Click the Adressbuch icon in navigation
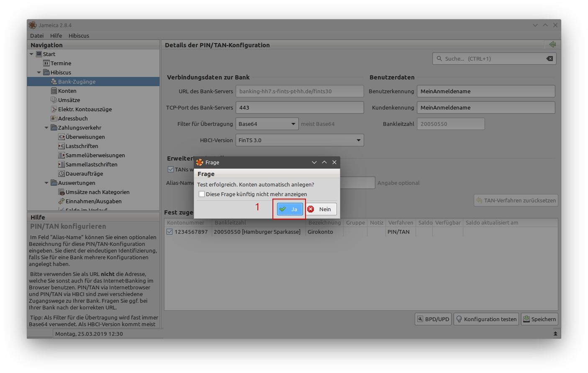 click(54, 118)
